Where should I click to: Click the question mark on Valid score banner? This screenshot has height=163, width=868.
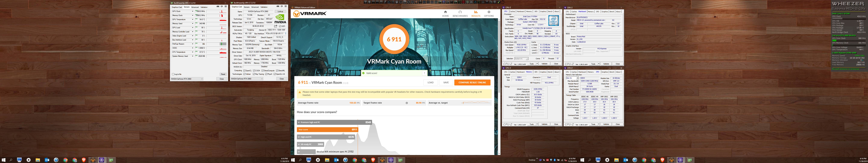point(425,73)
